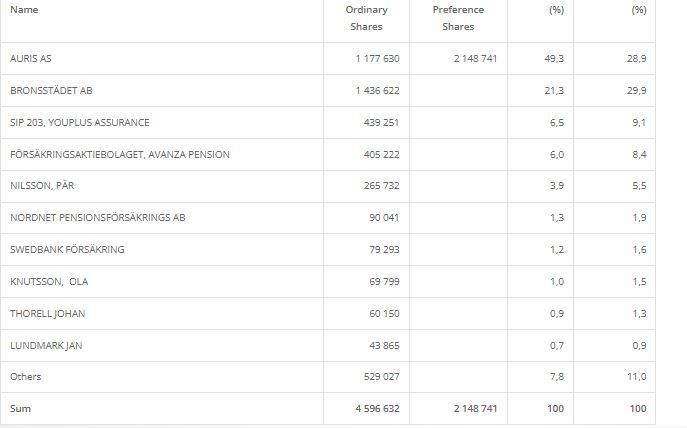The height and width of the screenshot is (428, 687).
Task: Click the Preference Shares column header
Action: [x=458, y=18]
